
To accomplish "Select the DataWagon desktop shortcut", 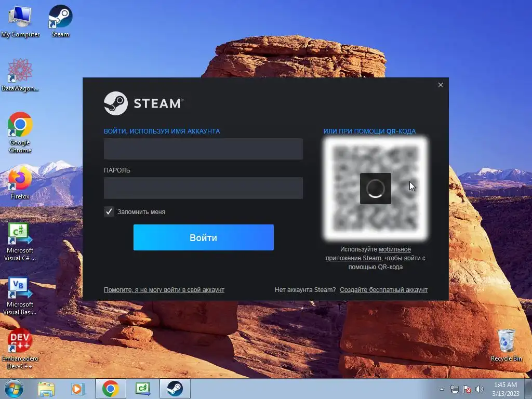I will pyautogui.click(x=20, y=75).
